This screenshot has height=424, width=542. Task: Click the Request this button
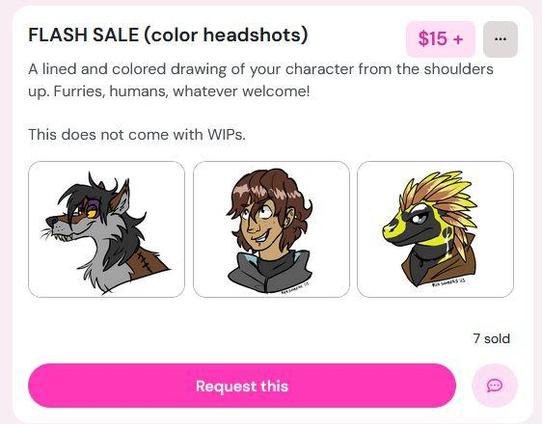[242, 386]
